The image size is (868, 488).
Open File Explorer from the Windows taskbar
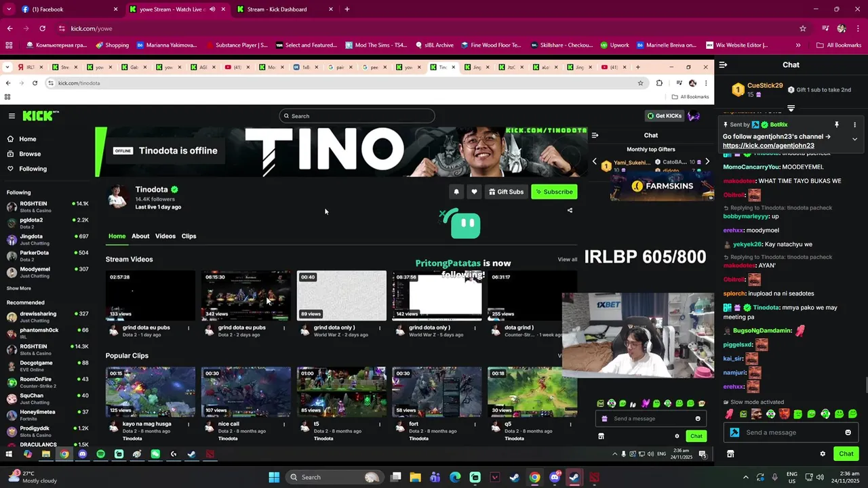point(416,477)
